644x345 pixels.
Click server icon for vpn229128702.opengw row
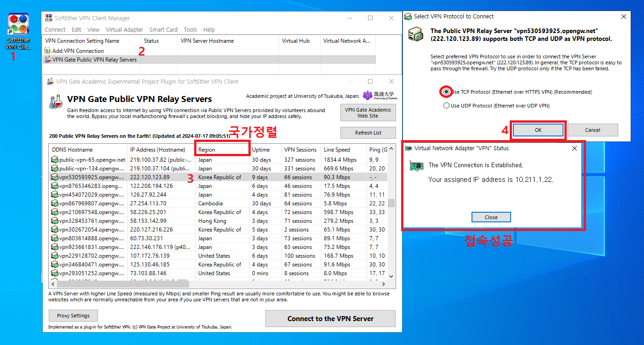click(x=55, y=256)
